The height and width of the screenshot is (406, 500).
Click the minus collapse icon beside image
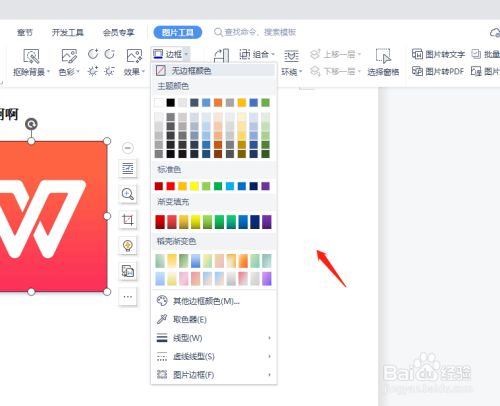click(x=128, y=148)
